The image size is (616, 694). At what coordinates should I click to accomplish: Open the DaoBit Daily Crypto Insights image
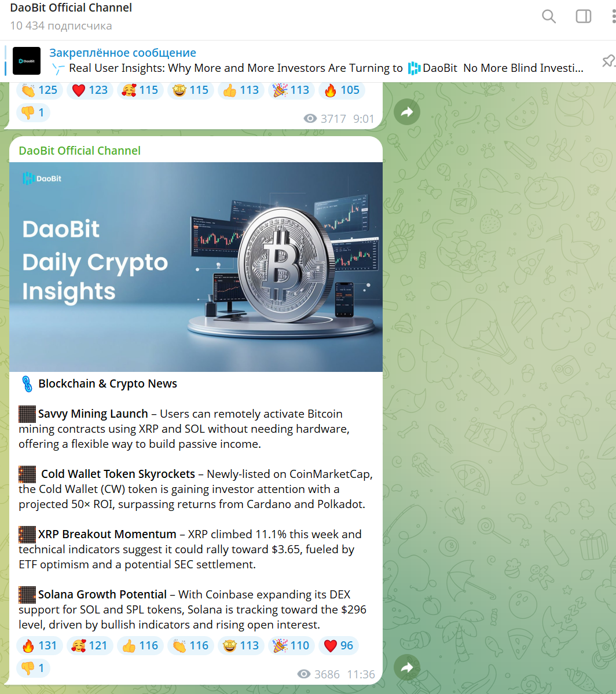pyautogui.click(x=196, y=267)
